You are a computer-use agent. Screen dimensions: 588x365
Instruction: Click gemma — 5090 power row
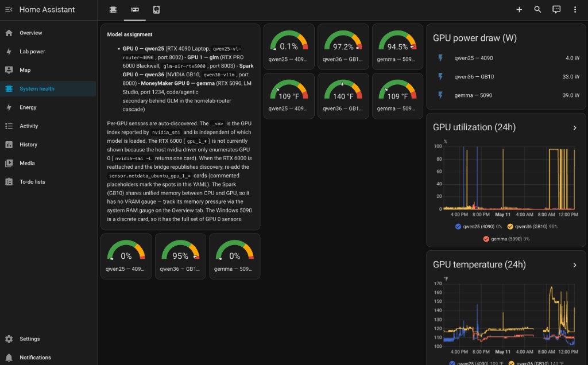click(506, 95)
